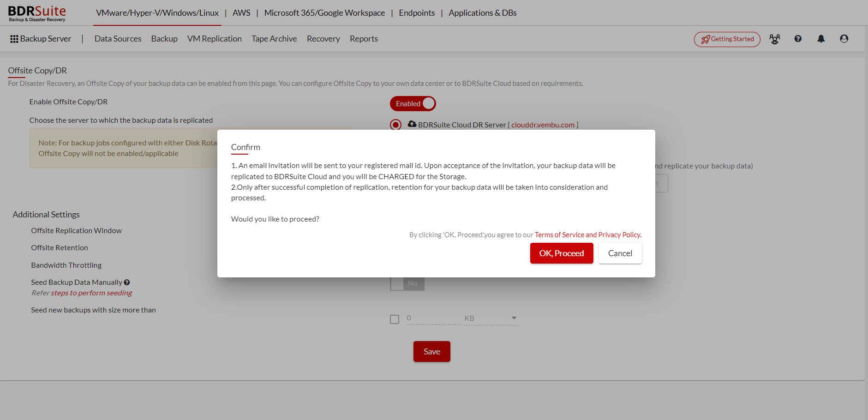Image resolution: width=868 pixels, height=420 pixels.
Task: Click the Seed new backups with size label
Action: click(94, 310)
